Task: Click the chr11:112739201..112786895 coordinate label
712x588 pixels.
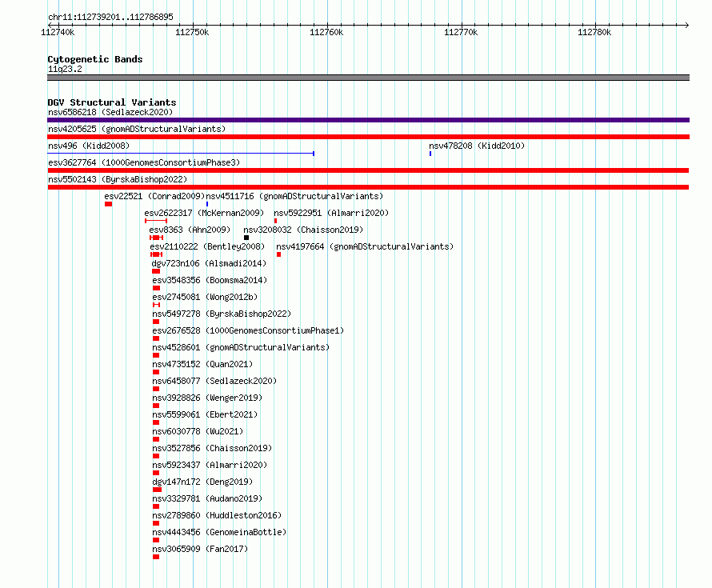Action: point(110,17)
